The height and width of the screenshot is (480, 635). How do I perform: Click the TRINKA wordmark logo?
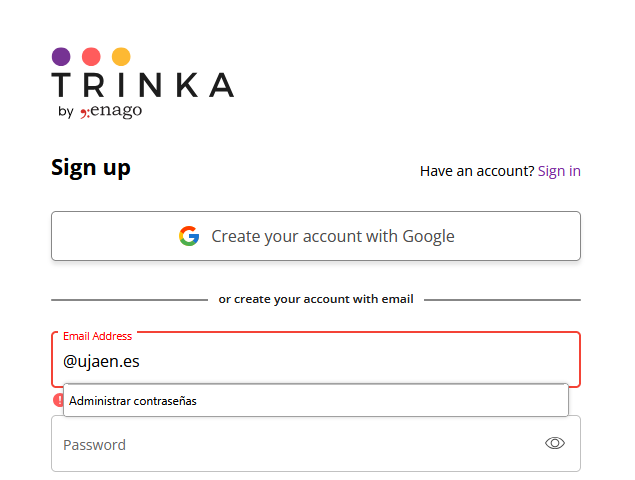143,85
